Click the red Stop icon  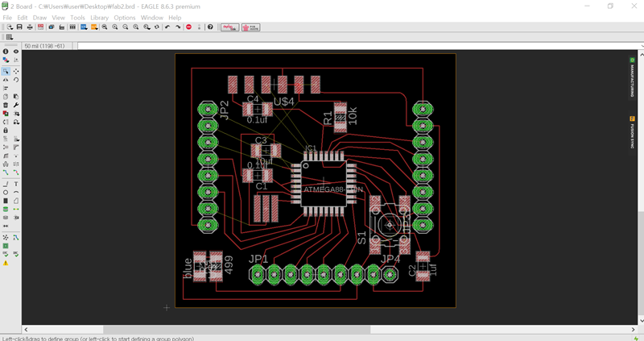tap(189, 27)
